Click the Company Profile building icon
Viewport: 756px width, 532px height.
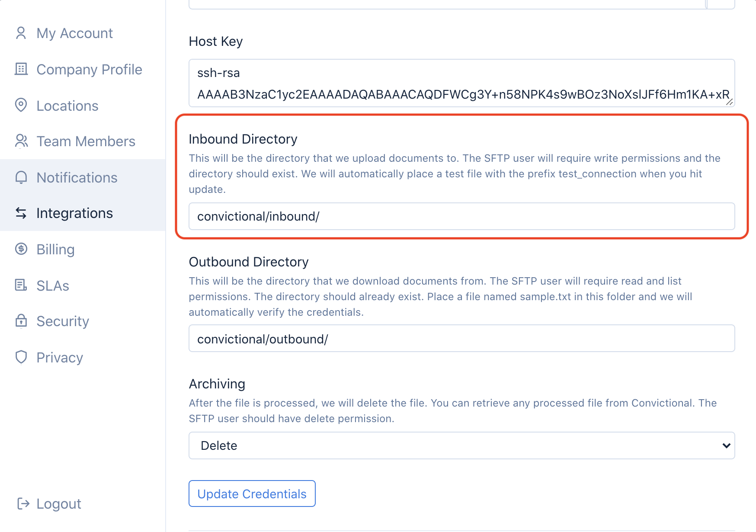tap(21, 69)
